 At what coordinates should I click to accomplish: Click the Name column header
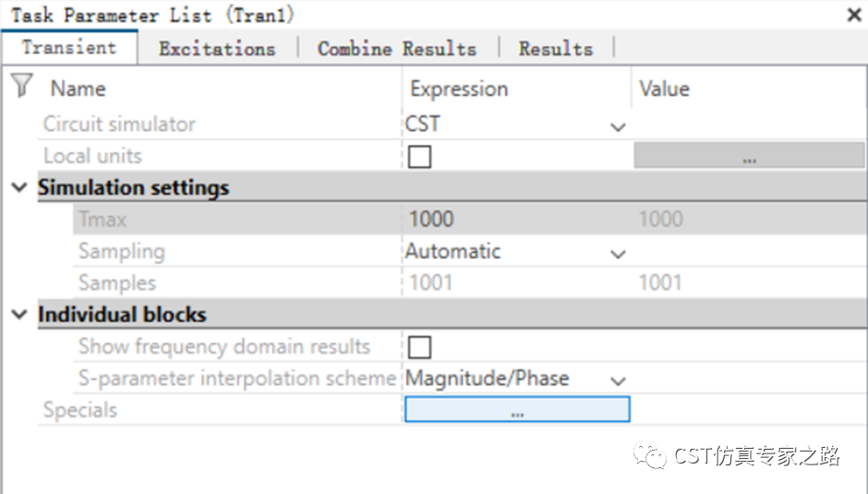coord(78,89)
